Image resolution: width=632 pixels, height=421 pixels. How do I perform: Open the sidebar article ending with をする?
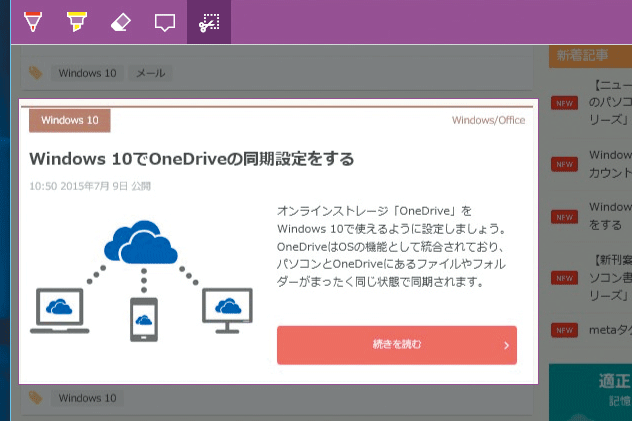610,216
